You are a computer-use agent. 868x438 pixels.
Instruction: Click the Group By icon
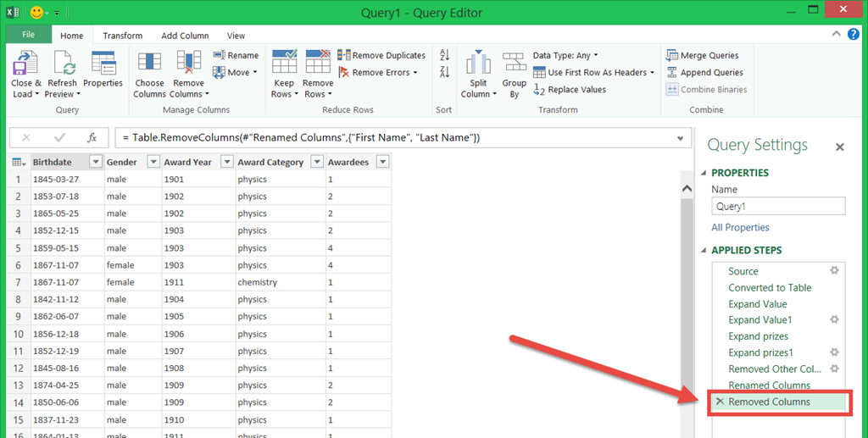514,64
